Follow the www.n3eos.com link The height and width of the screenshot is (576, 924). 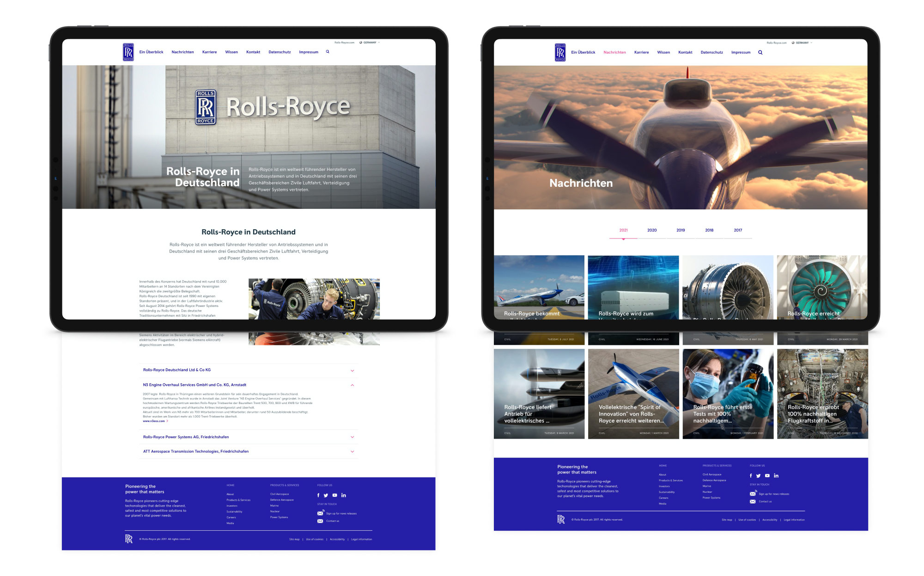(x=154, y=421)
